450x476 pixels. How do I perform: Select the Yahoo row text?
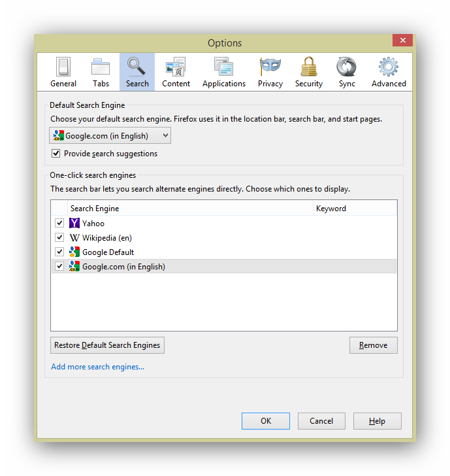click(x=93, y=224)
